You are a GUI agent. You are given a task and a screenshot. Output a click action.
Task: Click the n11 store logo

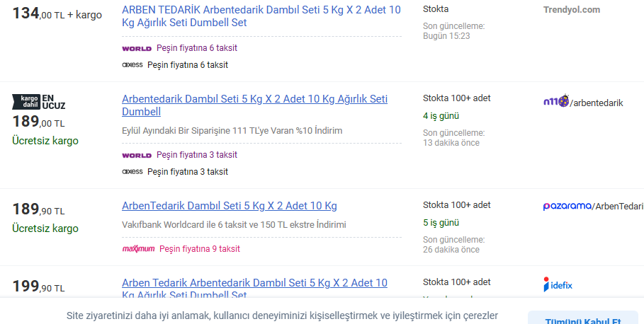click(555, 102)
